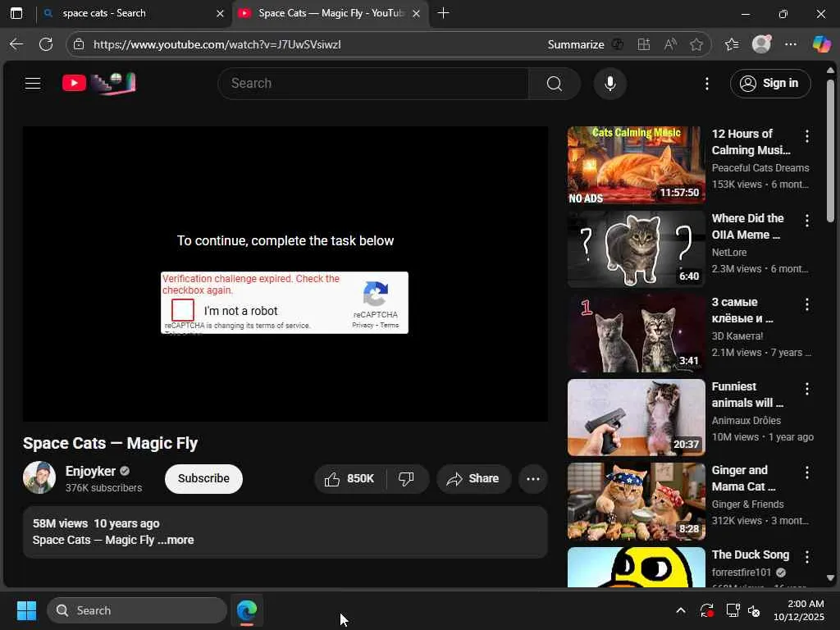Screen dimensions: 840x630
Task: Open the clock showing 2:00 AM
Action: click(x=798, y=610)
